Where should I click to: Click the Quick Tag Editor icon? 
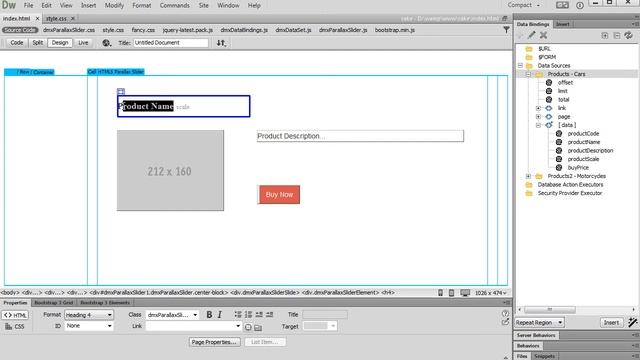click(x=505, y=322)
